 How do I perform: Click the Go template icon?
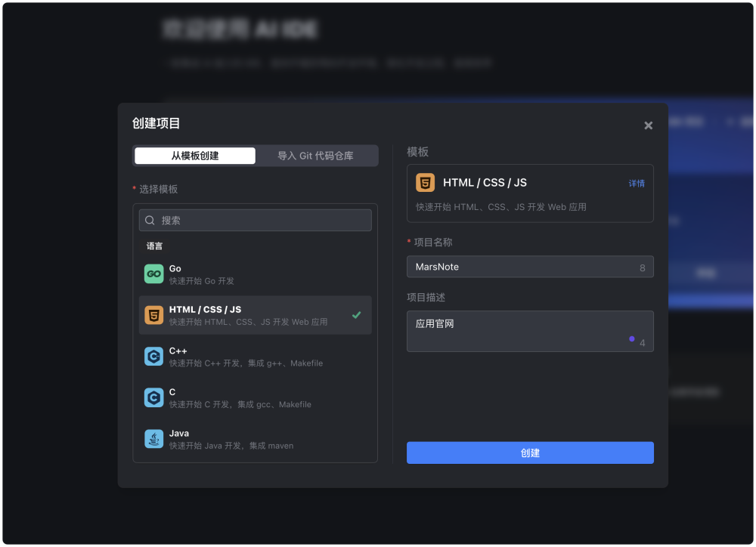pos(153,273)
